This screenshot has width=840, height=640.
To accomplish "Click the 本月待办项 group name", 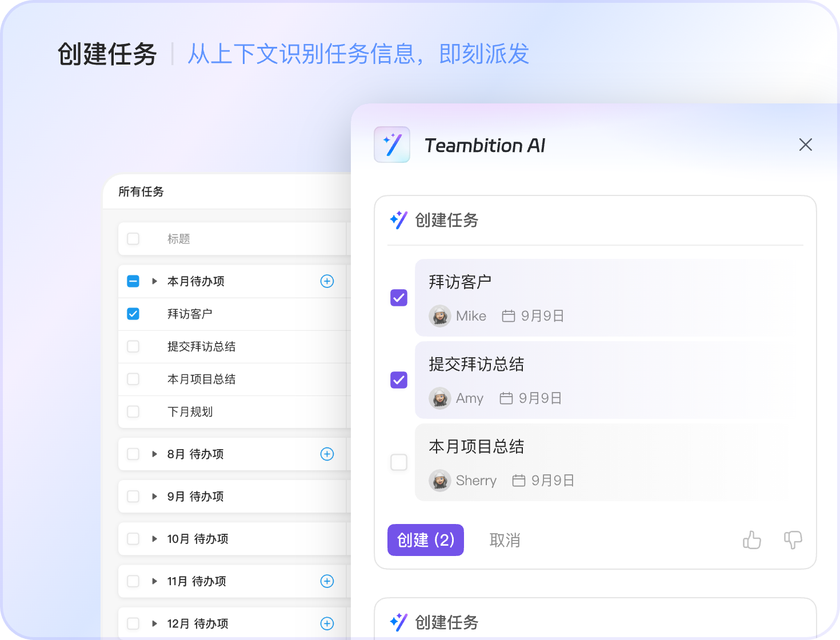I will coord(195,281).
